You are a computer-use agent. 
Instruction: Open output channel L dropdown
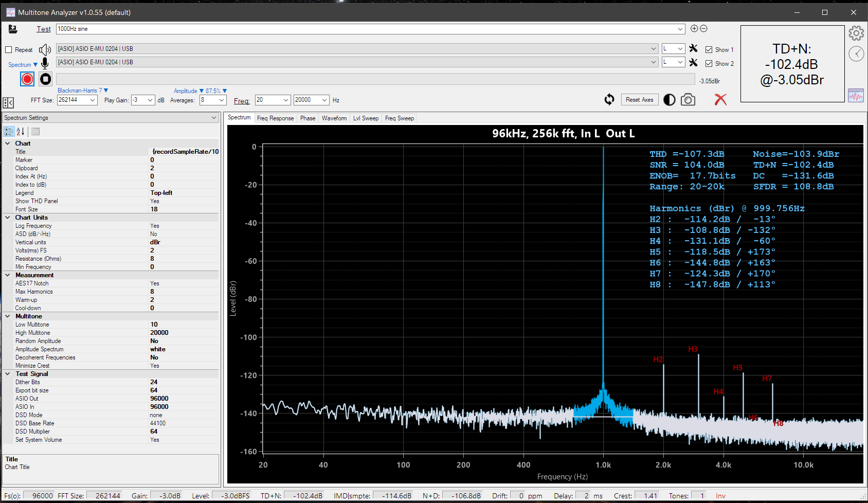click(680, 49)
